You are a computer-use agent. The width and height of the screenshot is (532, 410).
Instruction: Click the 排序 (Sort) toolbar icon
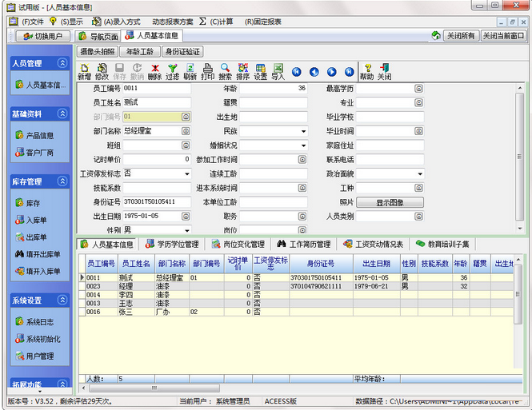(x=243, y=72)
